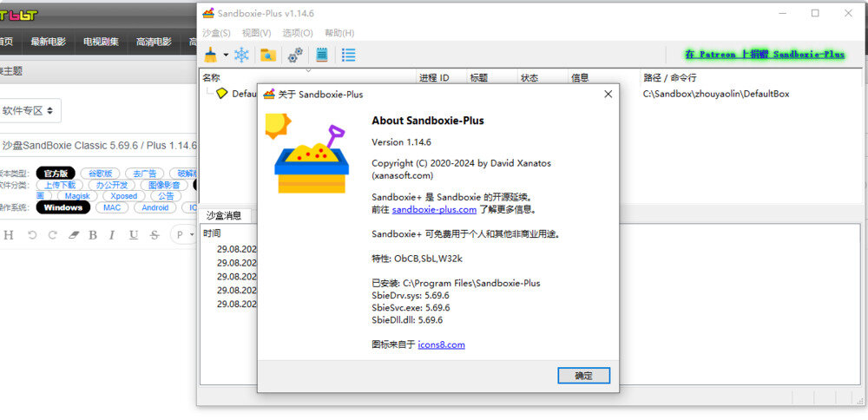Select the 谷歌版 version tag
Image resolution: width=868 pixels, height=420 pixels.
tap(100, 174)
